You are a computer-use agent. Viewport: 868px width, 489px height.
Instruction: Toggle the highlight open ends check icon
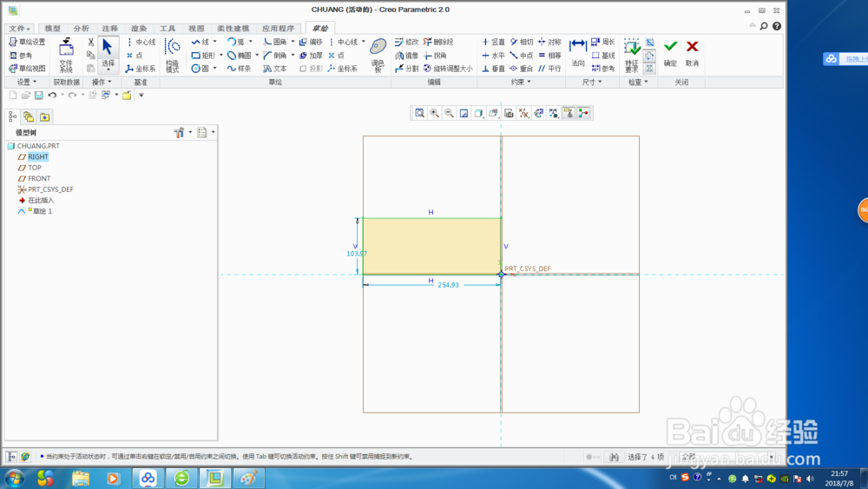coord(650,56)
